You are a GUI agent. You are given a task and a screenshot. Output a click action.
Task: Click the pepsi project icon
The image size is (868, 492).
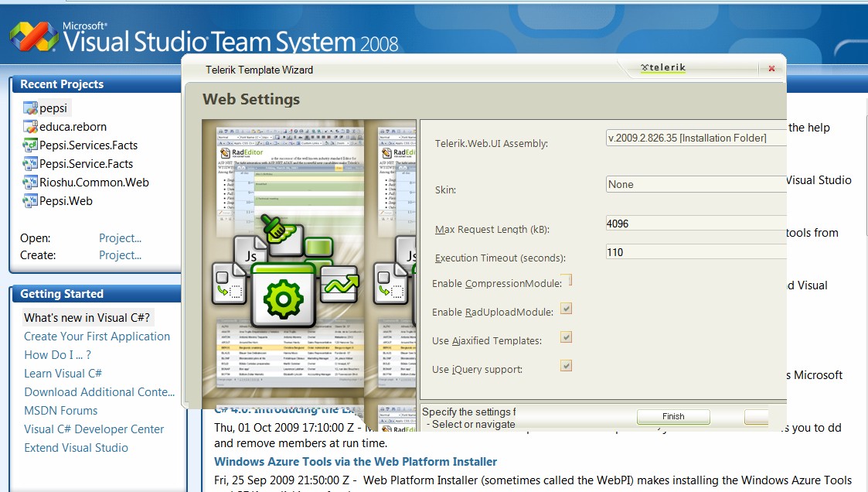click(x=30, y=108)
